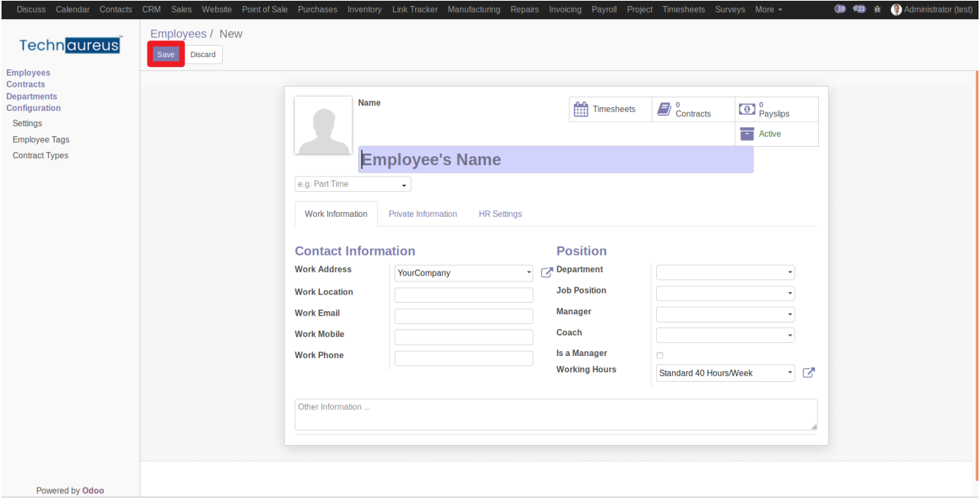Image resolution: width=980 pixels, height=499 pixels.
Task: Open the Manager dropdown
Action: point(725,315)
